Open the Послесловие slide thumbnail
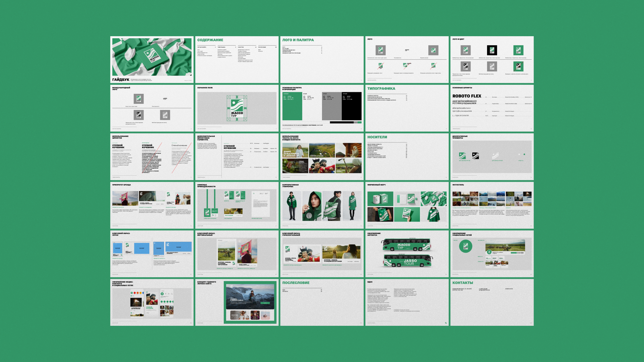 [322, 302]
